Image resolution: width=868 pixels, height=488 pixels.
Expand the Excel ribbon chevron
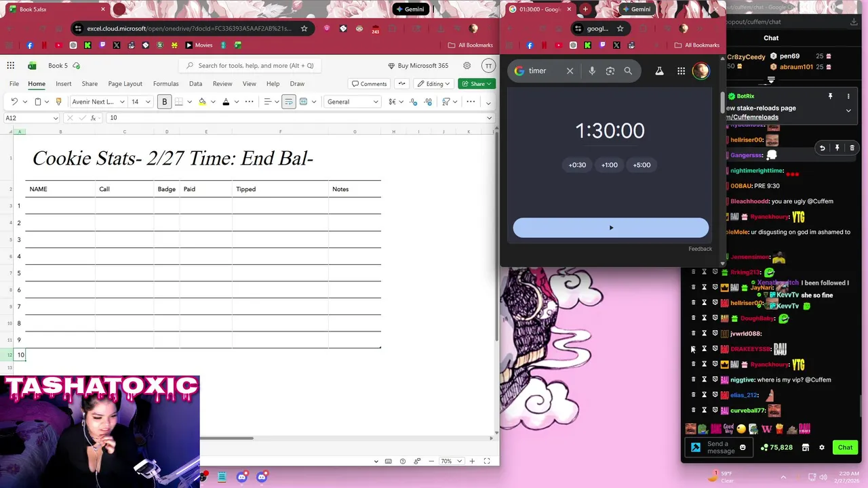click(490, 102)
